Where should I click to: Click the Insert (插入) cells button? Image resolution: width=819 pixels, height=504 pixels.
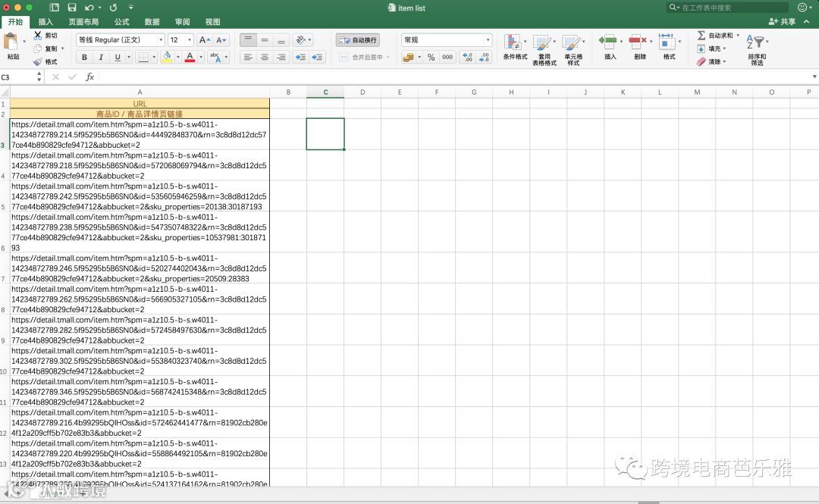click(x=610, y=47)
